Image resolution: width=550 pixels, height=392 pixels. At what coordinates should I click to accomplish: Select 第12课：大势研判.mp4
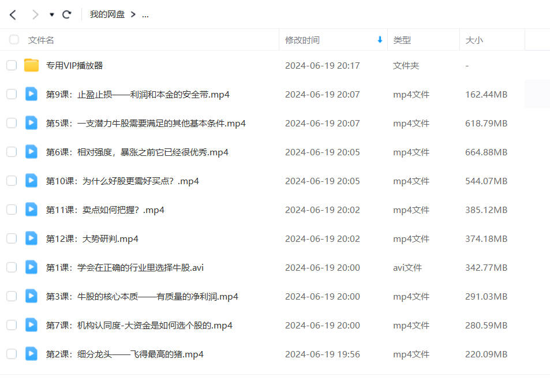click(x=92, y=238)
